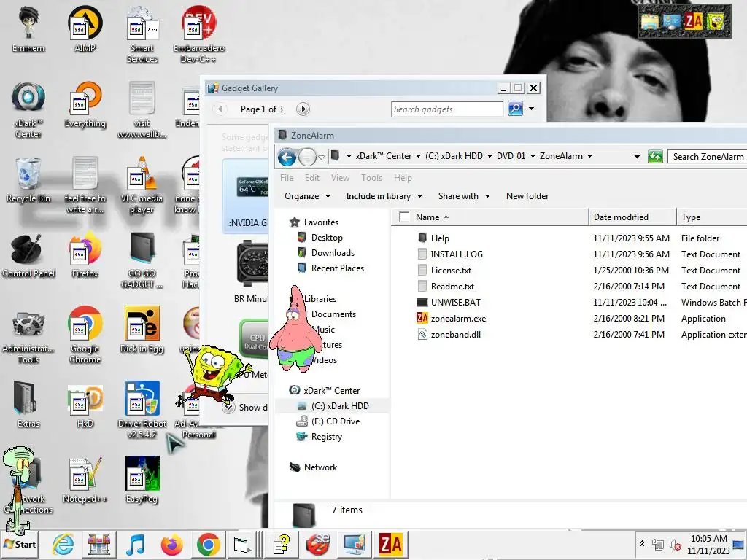
Task: Click ZoneAlarm ZA taskbar icon
Action: [390, 544]
